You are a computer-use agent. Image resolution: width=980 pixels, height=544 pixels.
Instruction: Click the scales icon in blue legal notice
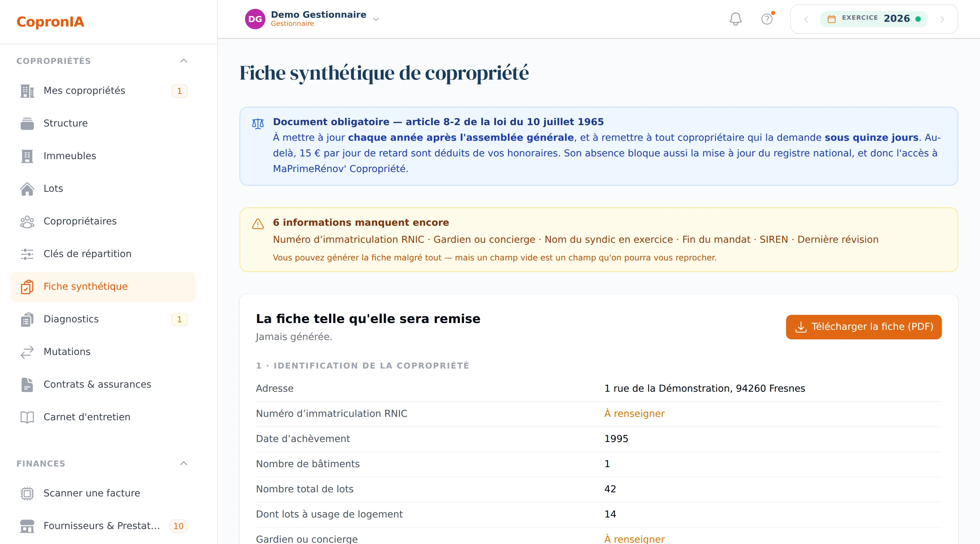(x=258, y=123)
